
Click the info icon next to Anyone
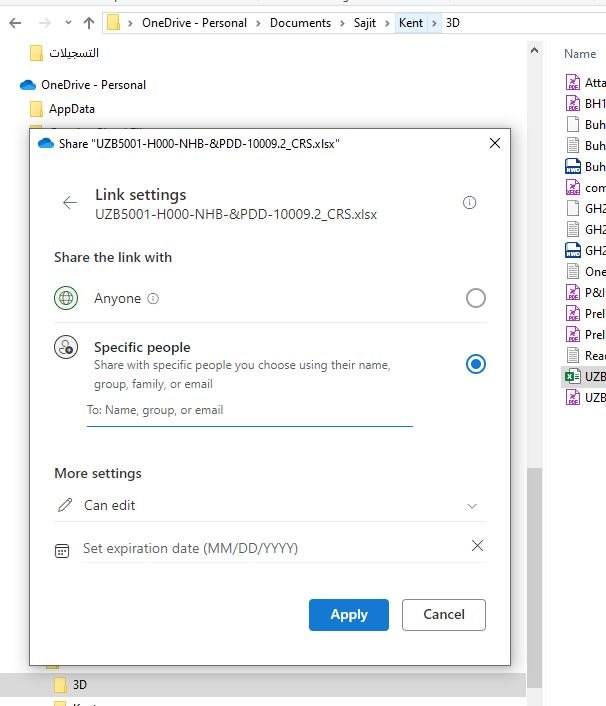point(153,299)
